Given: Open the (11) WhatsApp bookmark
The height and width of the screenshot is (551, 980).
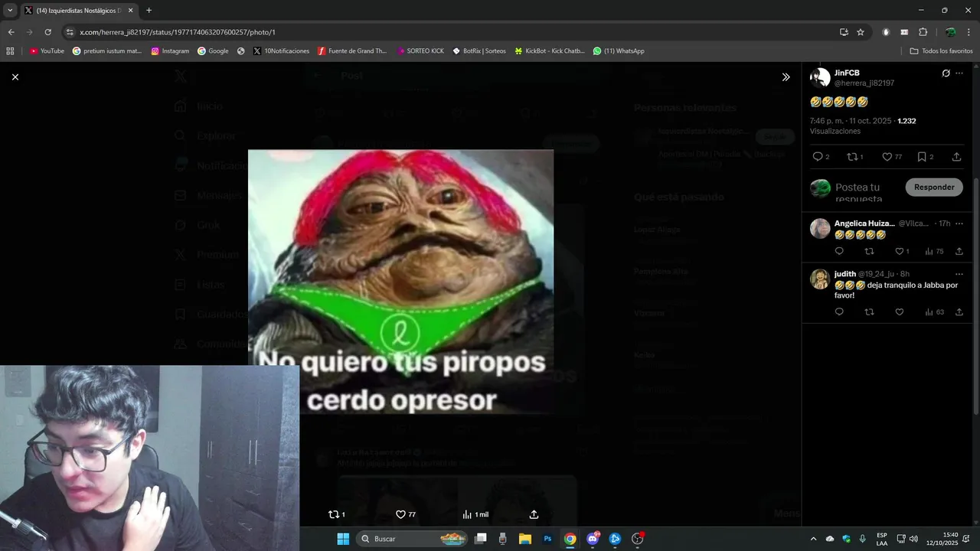Looking at the screenshot, I should tap(619, 51).
